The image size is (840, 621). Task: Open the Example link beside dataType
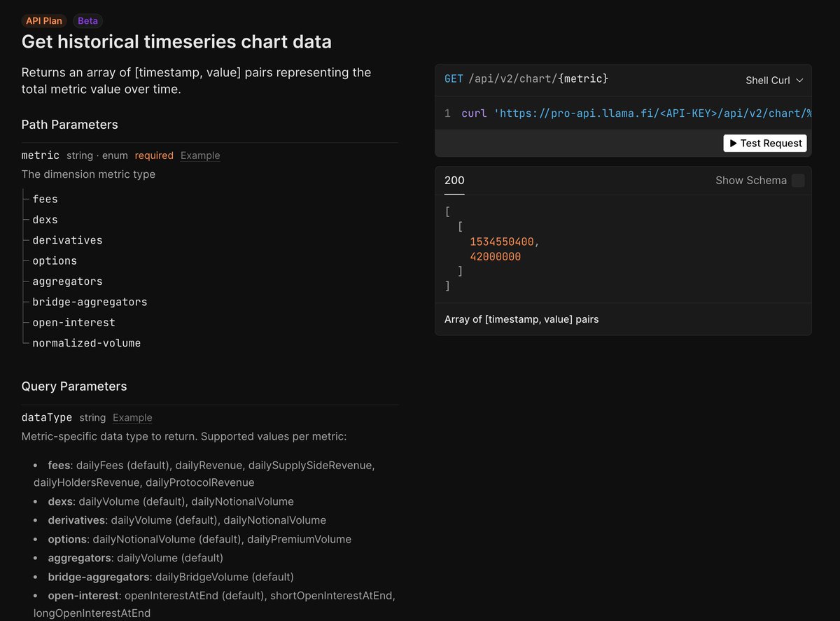point(132,417)
